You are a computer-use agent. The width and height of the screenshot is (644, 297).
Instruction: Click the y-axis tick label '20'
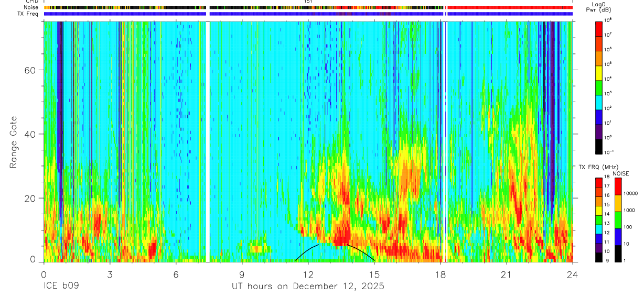pos(30,198)
